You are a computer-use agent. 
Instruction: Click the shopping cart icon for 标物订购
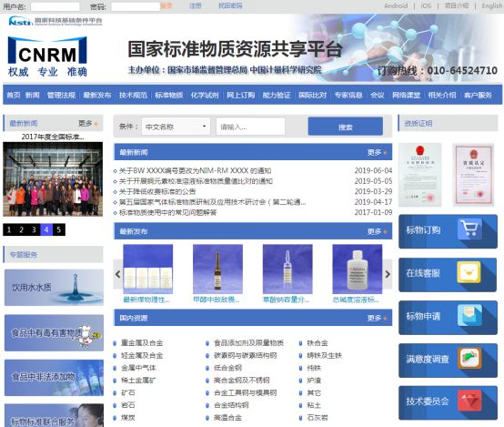click(x=469, y=229)
